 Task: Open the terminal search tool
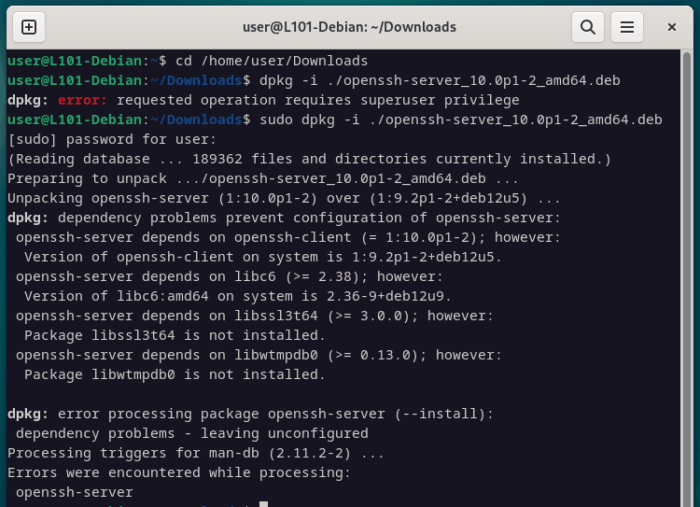[588, 27]
